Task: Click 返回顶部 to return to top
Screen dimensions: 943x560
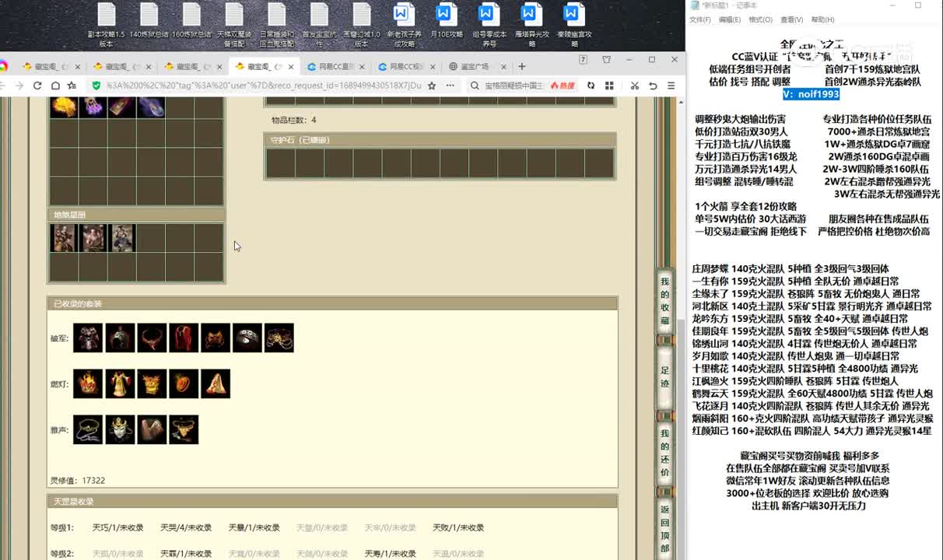Action: pyautogui.click(x=664, y=528)
